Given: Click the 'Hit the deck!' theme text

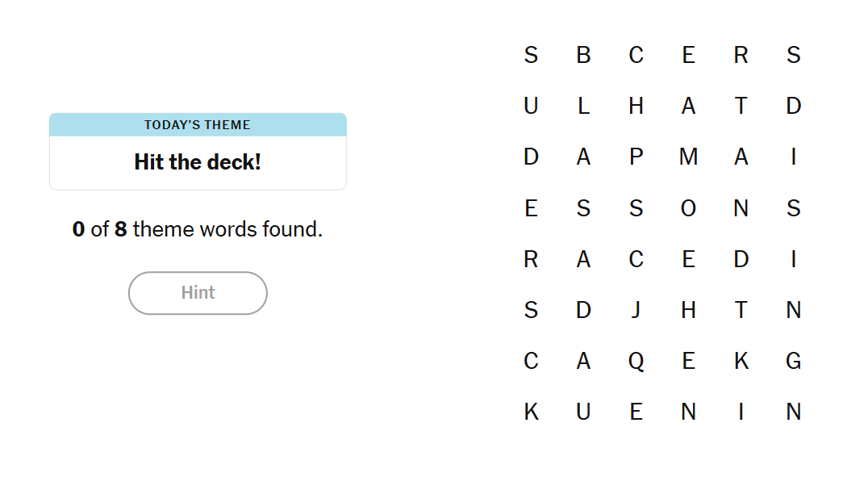Looking at the screenshot, I should (198, 162).
